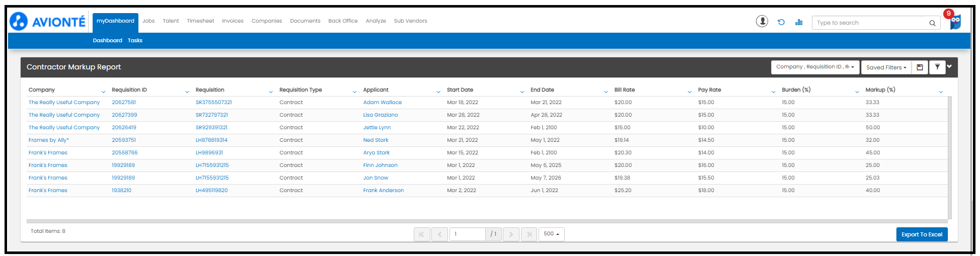The height and width of the screenshot is (256, 980).
Task: Open the Timesheet menu
Action: [200, 21]
